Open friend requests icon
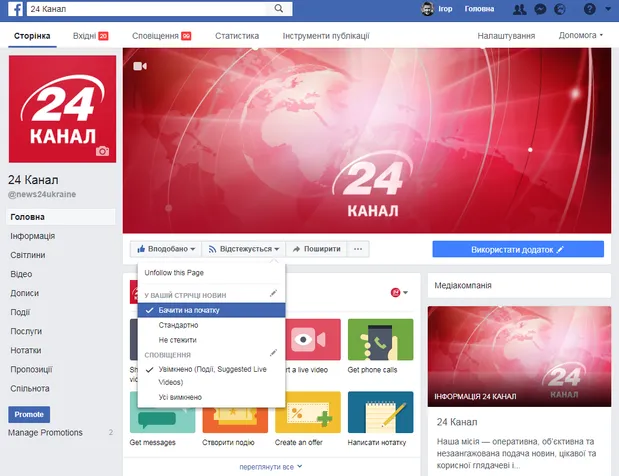This screenshot has height=476, width=619. click(518, 9)
